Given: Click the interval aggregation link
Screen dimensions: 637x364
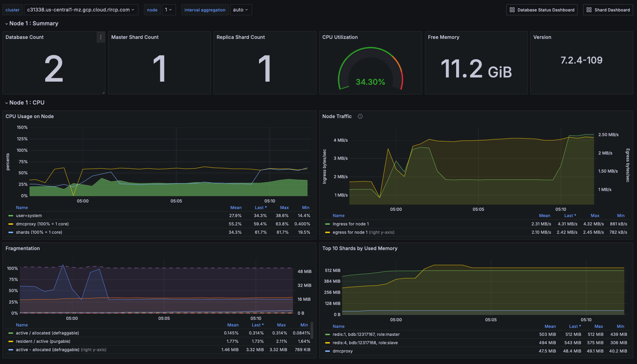Looking at the screenshot, I should (x=205, y=10).
